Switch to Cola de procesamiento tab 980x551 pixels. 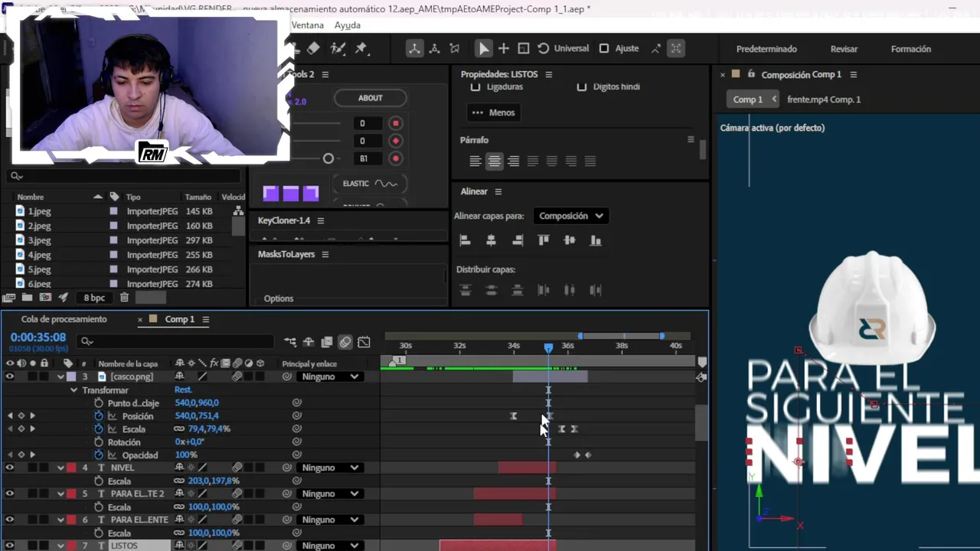[64, 319]
